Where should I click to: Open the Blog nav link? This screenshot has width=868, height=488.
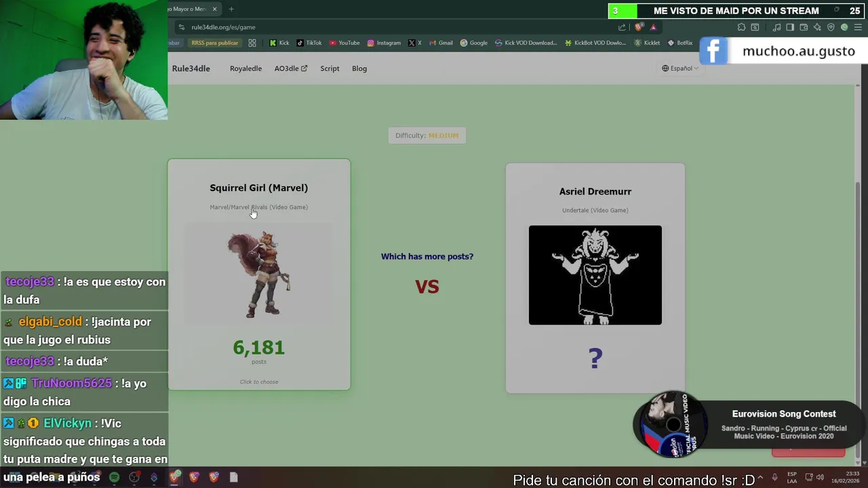pyautogui.click(x=359, y=68)
